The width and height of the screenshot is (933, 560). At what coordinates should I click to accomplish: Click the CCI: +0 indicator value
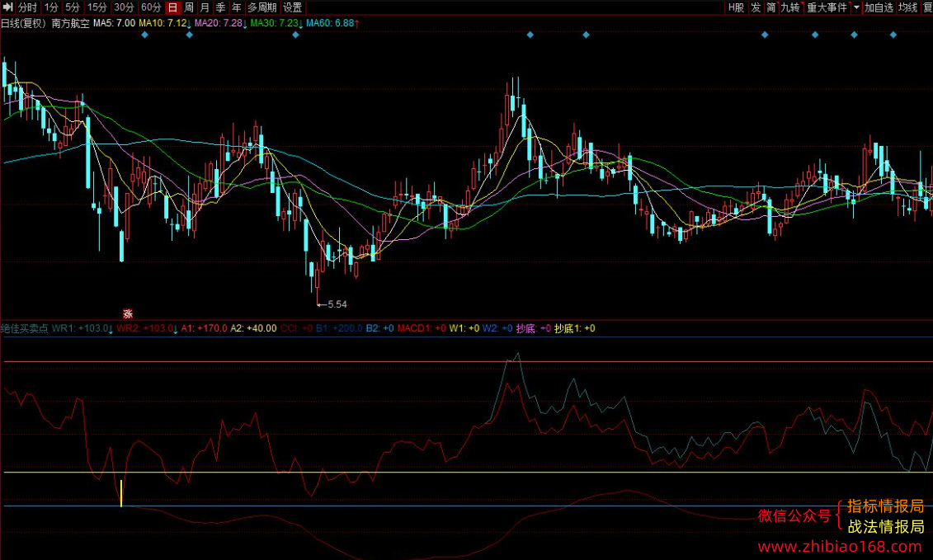click(x=296, y=328)
